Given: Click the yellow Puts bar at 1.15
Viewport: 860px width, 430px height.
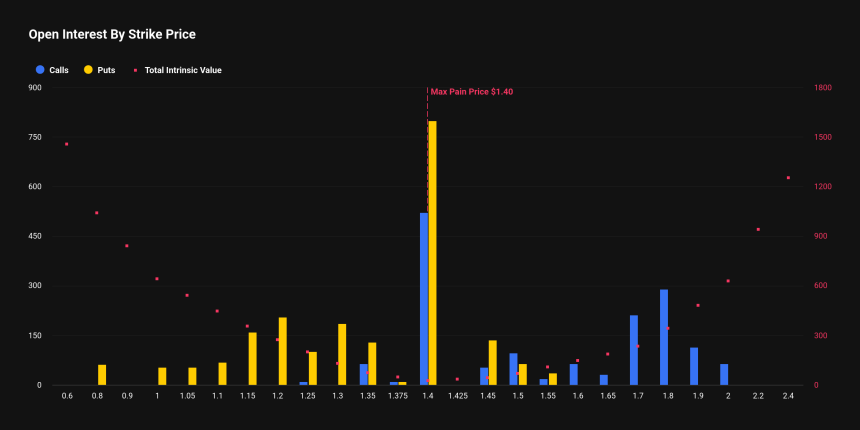Looking at the screenshot, I should point(253,358).
